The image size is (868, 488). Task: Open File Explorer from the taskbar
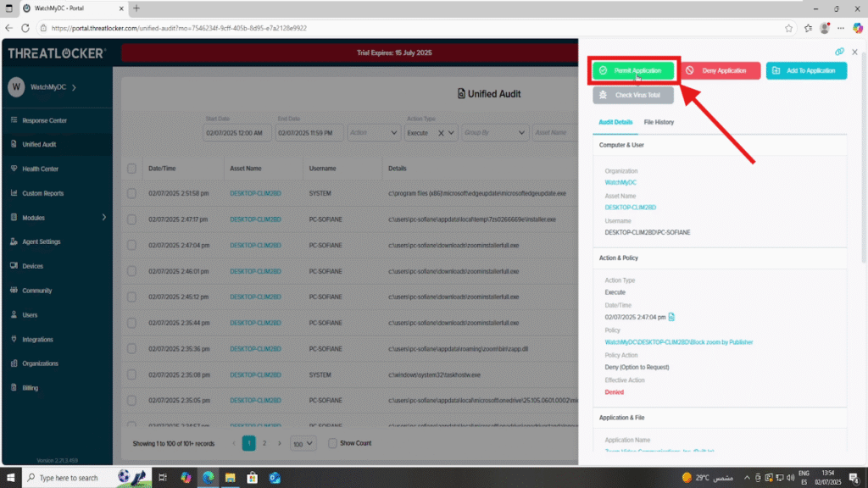coord(231,478)
